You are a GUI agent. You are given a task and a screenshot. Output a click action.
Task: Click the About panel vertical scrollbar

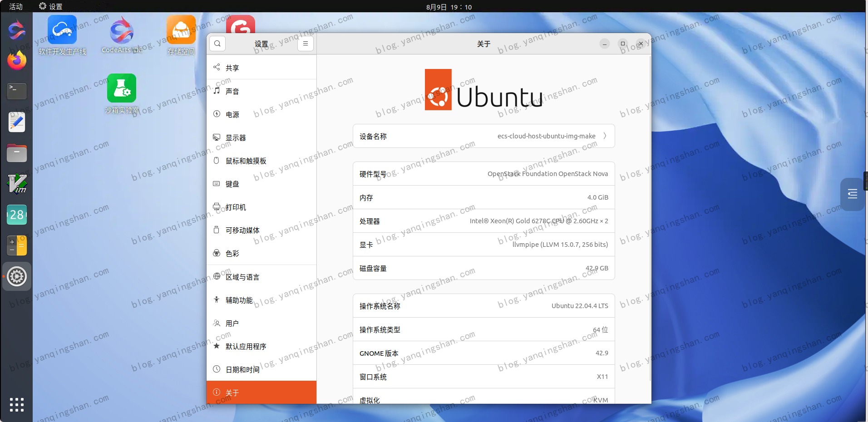pyautogui.click(x=650, y=218)
